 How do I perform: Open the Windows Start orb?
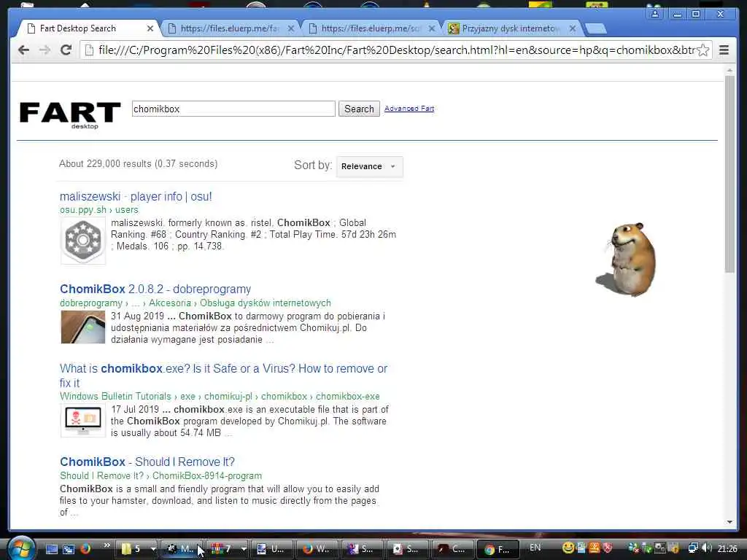point(20,548)
